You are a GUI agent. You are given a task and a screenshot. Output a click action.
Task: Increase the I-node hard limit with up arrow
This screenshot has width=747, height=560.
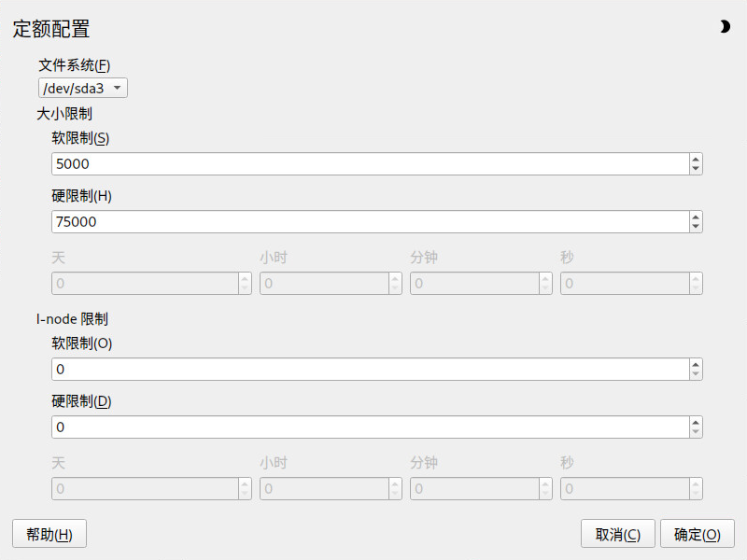pos(696,423)
